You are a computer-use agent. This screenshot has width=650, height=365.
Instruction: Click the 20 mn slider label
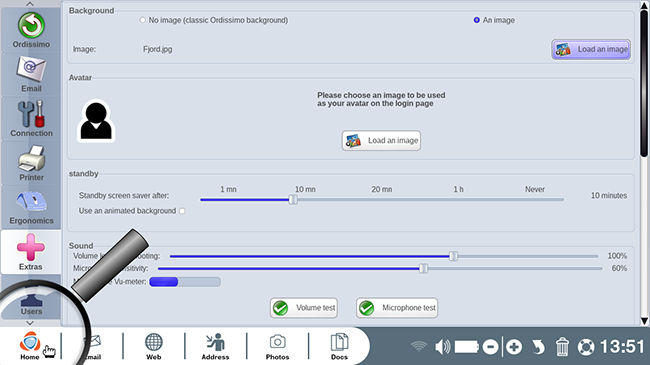click(381, 189)
